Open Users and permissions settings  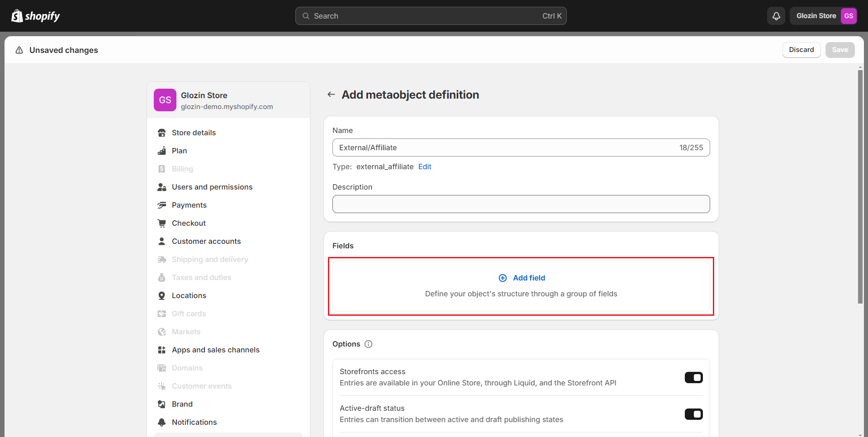tap(212, 187)
